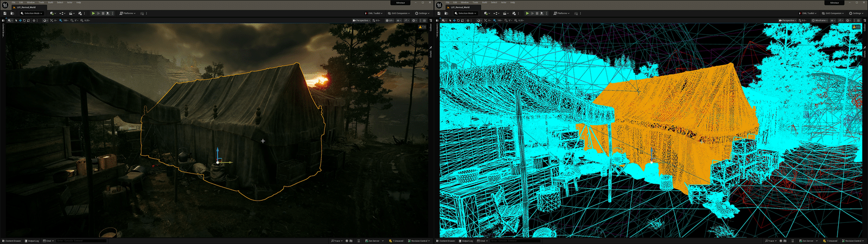868x244 pixels.
Task: Open the Selection Mode dropdown in the left window
Action: [x=31, y=13]
